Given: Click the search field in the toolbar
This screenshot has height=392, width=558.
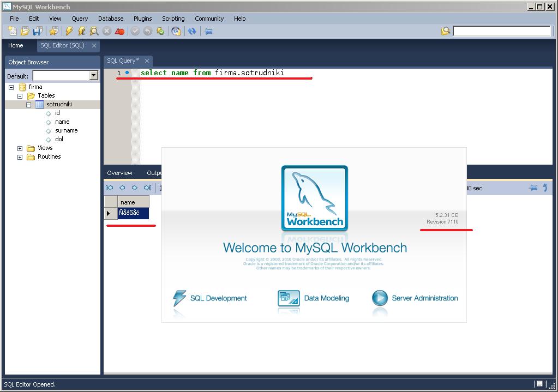Looking at the screenshot, I should click(x=501, y=31).
